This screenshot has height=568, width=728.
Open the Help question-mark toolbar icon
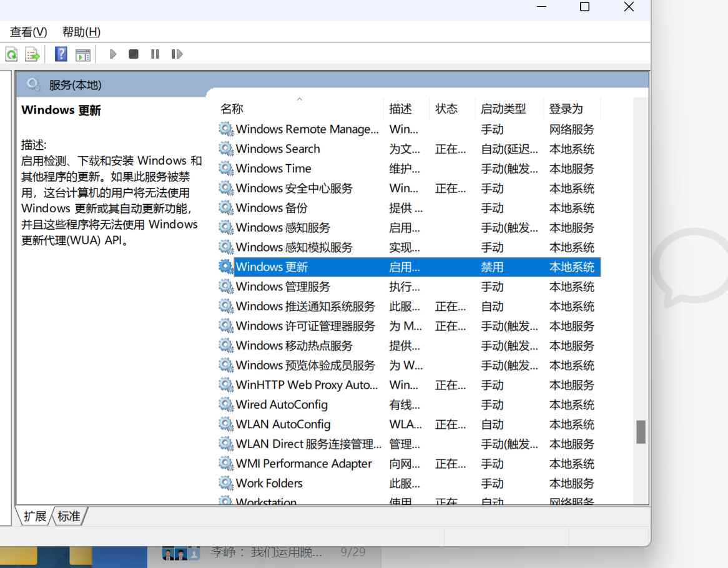[x=61, y=54]
